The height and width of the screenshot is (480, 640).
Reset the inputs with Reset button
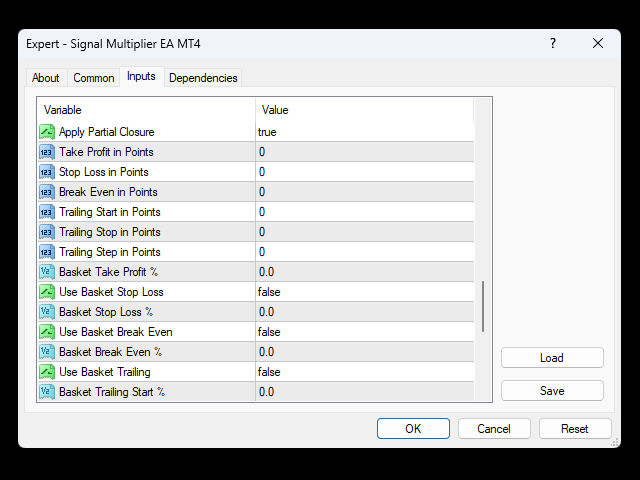(575, 429)
